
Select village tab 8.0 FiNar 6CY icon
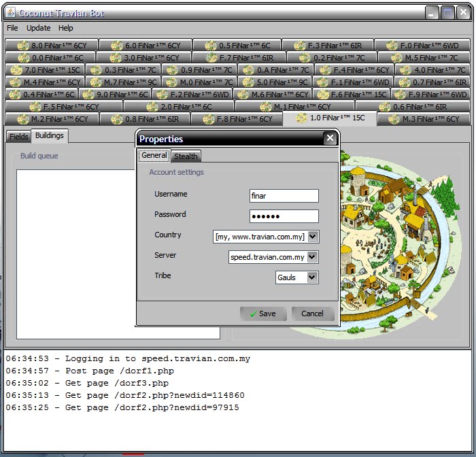coord(23,46)
